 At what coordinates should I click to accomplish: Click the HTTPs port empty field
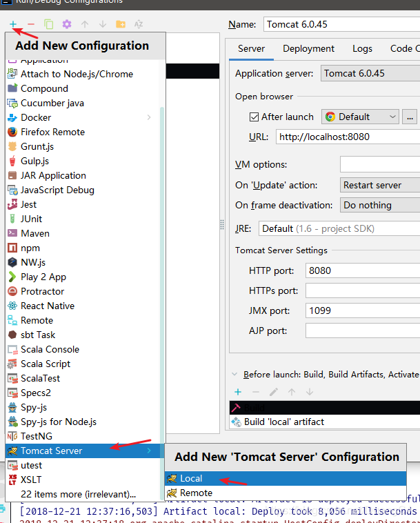pyautogui.click(x=363, y=290)
